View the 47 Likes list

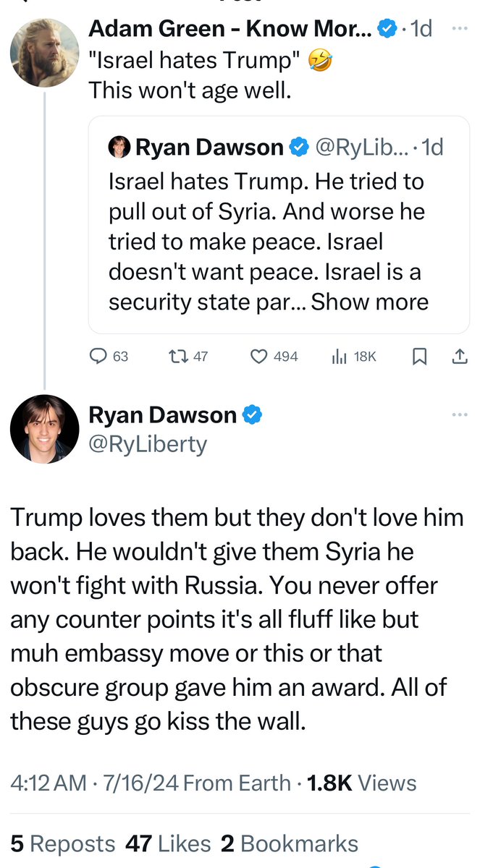coord(168,843)
